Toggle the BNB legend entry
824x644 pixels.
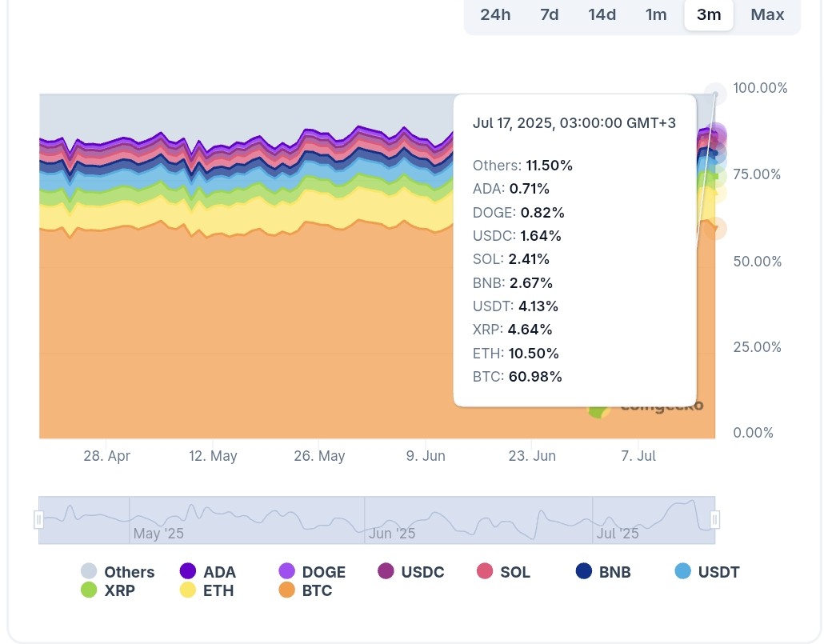603,571
